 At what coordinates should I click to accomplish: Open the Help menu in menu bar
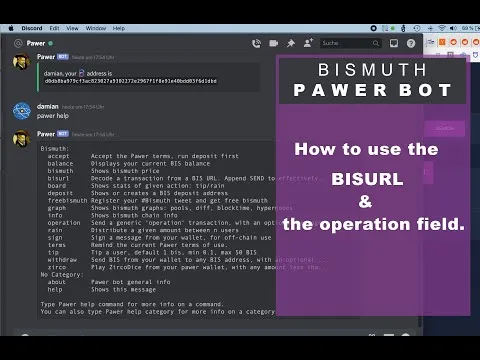point(119,28)
